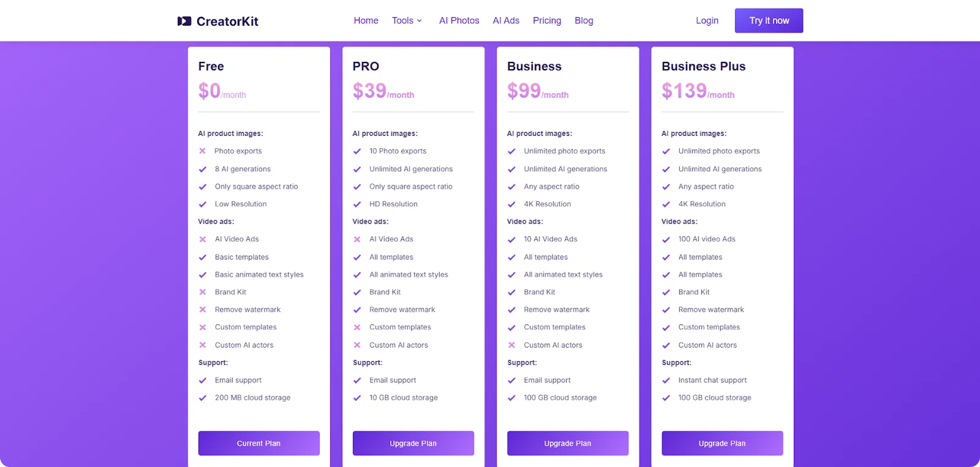Click the checkmark next to Instant chat support

[666, 380]
